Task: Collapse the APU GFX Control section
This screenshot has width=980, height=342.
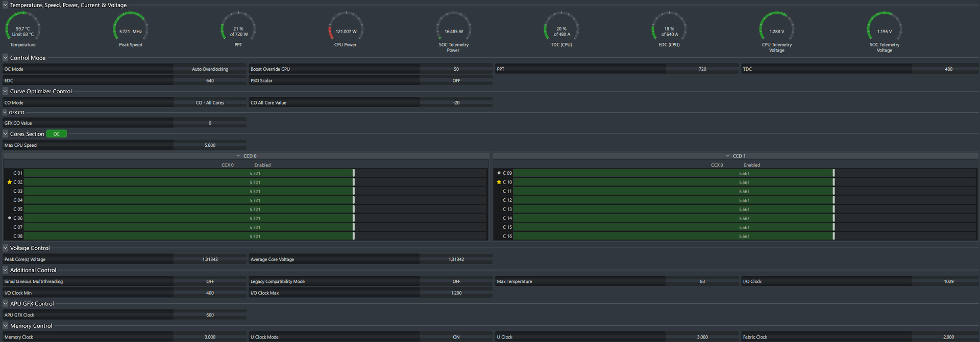Action: pyautogui.click(x=6, y=304)
